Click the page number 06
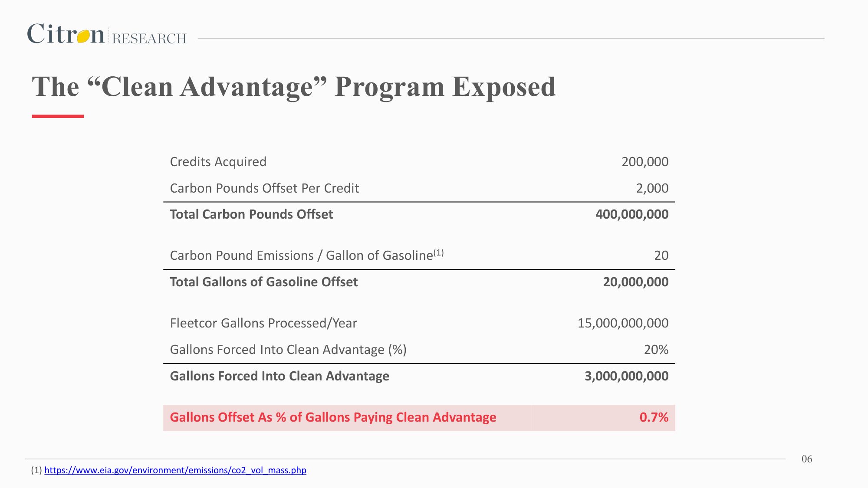 click(x=807, y=459)
